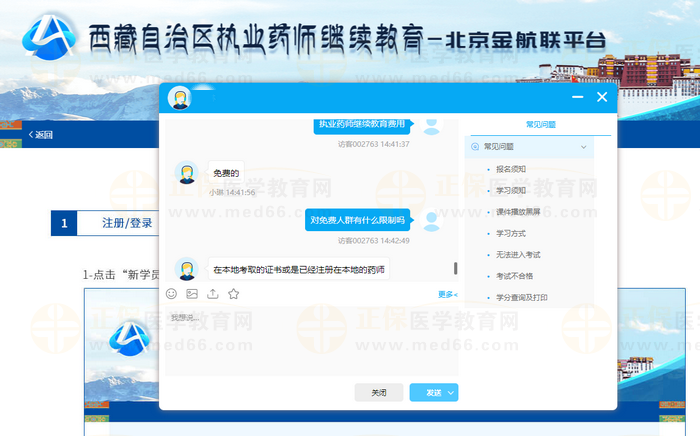Go back using the 返回 link
Image resolution: width=700 pixels, height=436 pixels.
click(x=41, y=135)
